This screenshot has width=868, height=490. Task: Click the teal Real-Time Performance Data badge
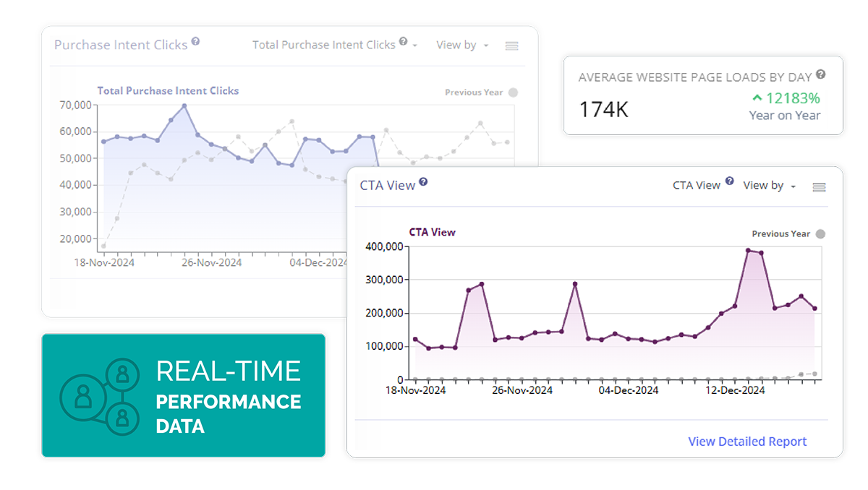183,395
